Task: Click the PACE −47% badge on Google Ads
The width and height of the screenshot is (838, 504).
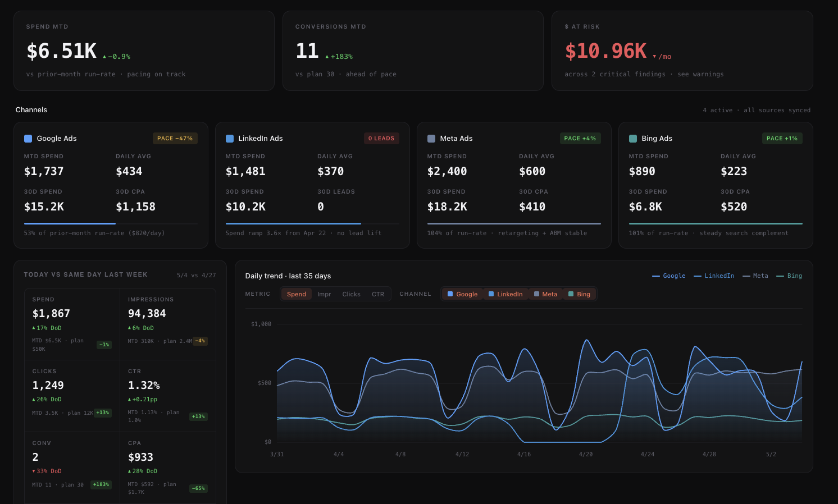Action: pos(175,139)
